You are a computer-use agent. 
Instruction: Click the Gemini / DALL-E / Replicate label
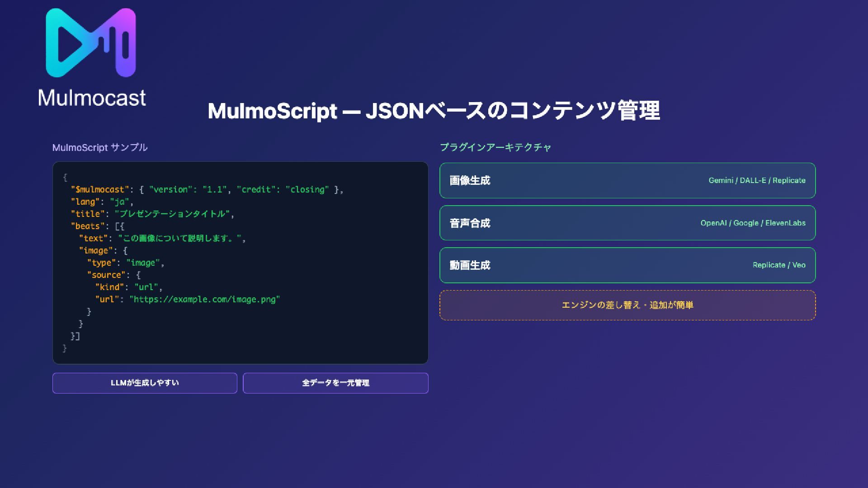(x=757, y=180)
